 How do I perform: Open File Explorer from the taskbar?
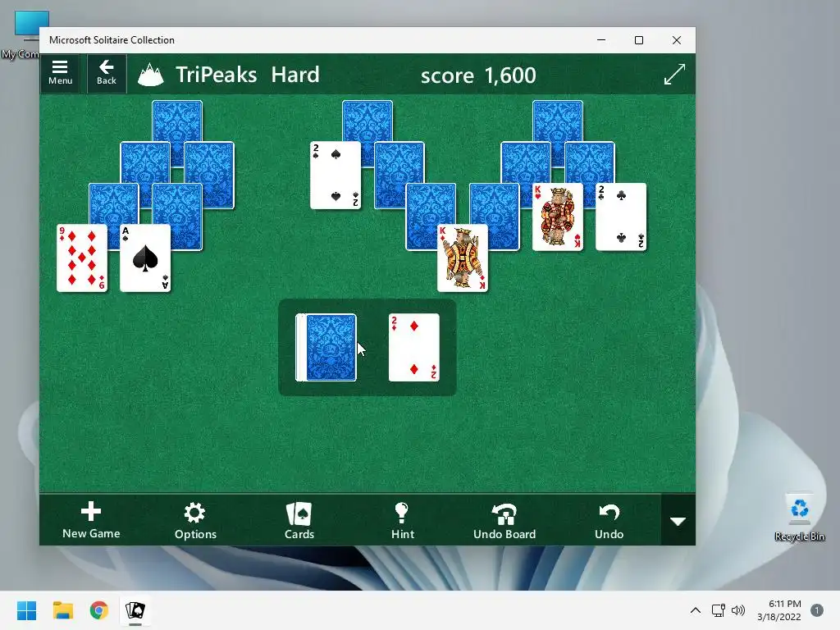62,610
